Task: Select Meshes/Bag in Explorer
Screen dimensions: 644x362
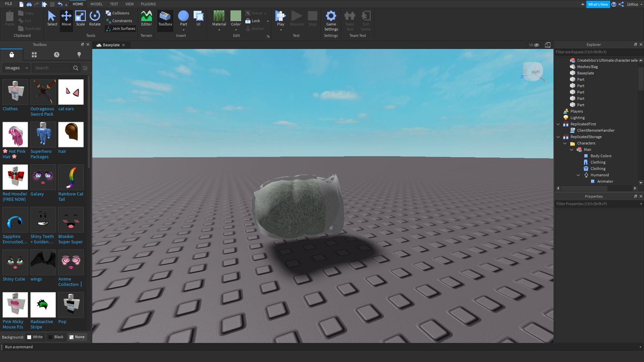Action: [x=587, y=67]
